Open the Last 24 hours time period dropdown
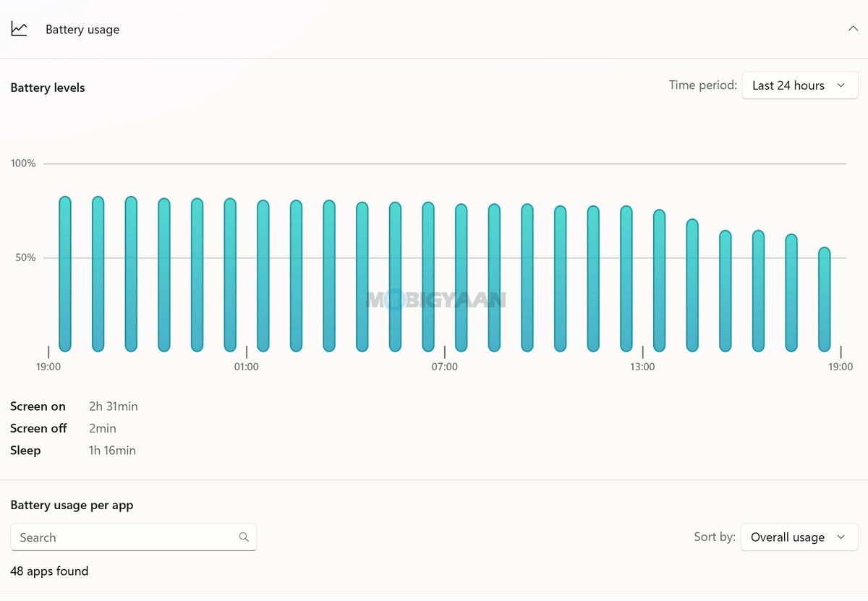The width and height of the screenshot is (868, 601). [x=799, y=85]
